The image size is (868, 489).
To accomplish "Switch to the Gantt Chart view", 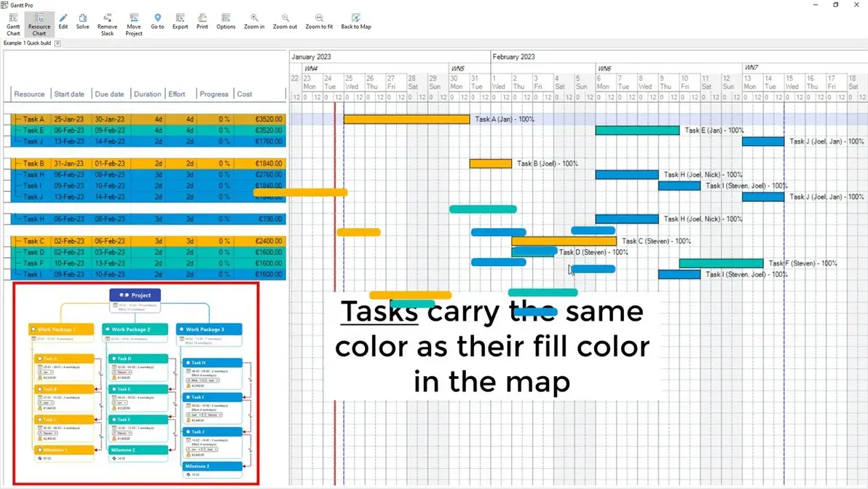I will click(12, 23).
